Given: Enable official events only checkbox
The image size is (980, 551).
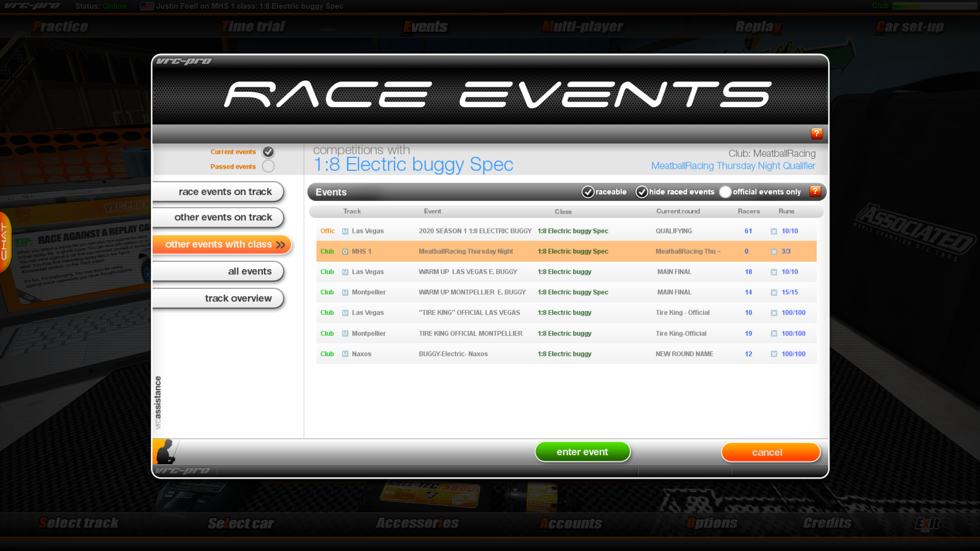Looking at the screenshot, I should [x=725, y=192].
